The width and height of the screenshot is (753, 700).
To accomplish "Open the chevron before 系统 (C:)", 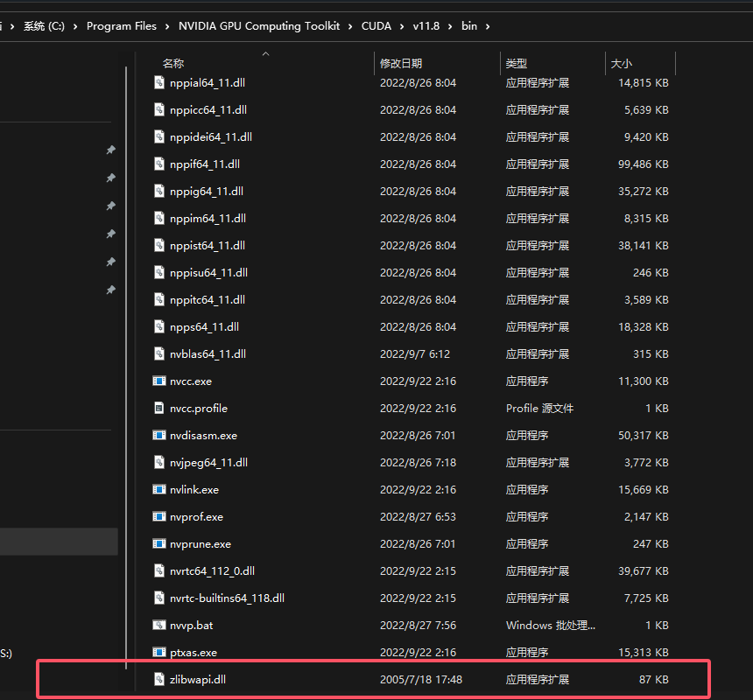I will tap(12, 26).
